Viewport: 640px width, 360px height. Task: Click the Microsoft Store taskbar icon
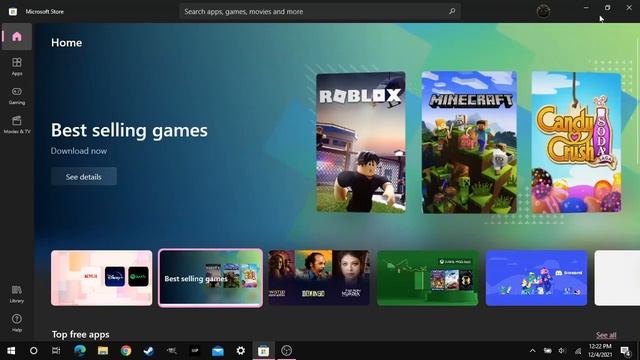[x=263, y=351]
